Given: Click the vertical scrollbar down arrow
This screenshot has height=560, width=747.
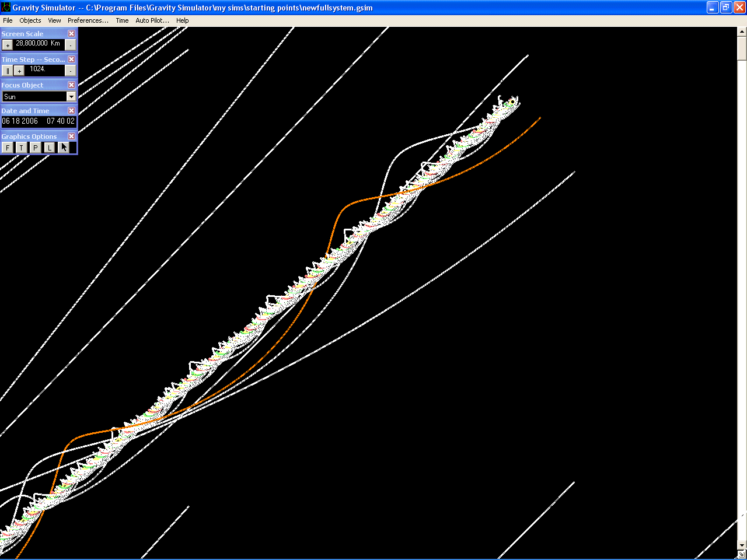Looking at the screenshot, I should coord(742,545).
